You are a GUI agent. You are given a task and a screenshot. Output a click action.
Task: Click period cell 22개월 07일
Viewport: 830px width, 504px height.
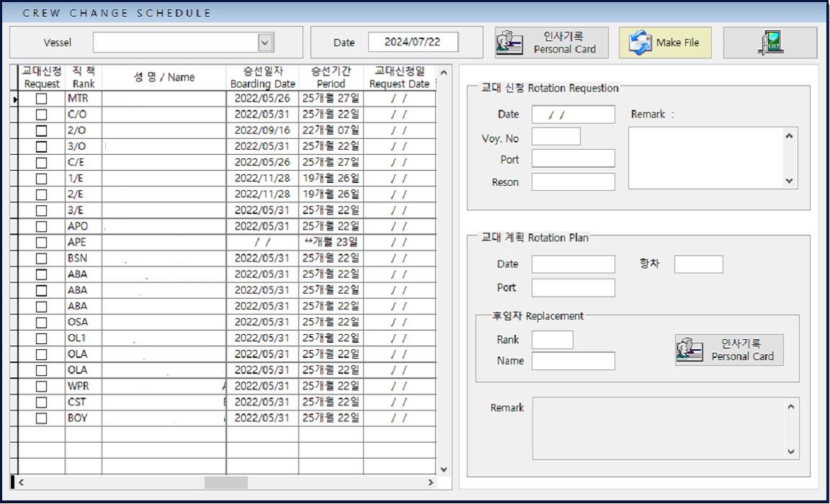tap(331, 130)
